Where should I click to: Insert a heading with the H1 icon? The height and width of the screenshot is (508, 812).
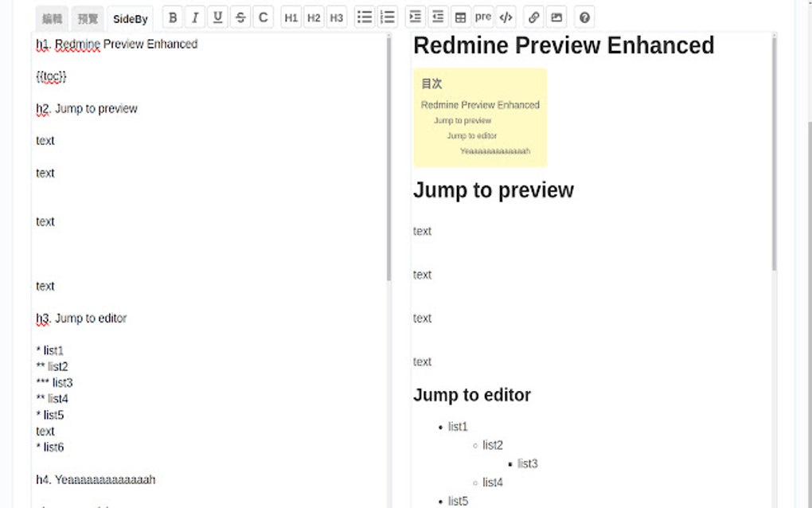click(x=291, y=17)
